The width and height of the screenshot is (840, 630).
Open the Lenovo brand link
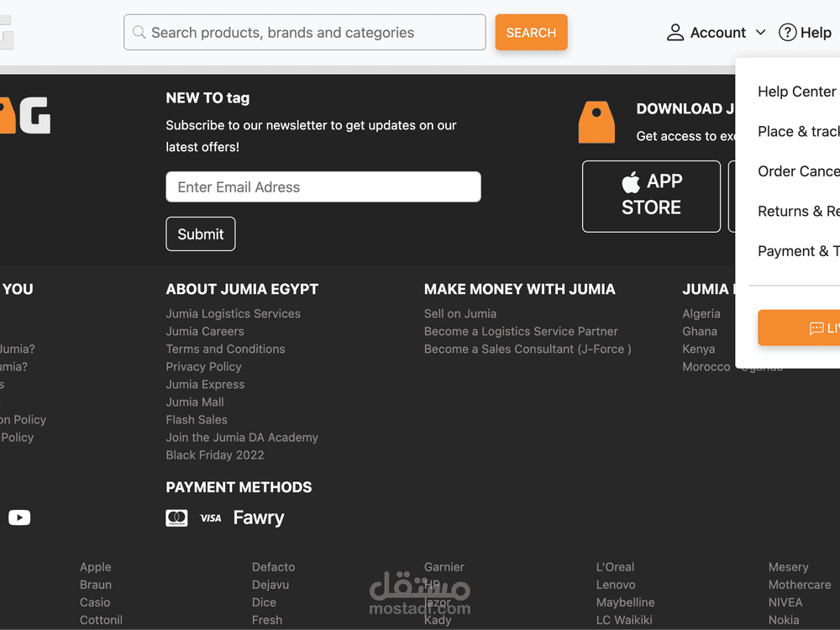coord(616,585)
